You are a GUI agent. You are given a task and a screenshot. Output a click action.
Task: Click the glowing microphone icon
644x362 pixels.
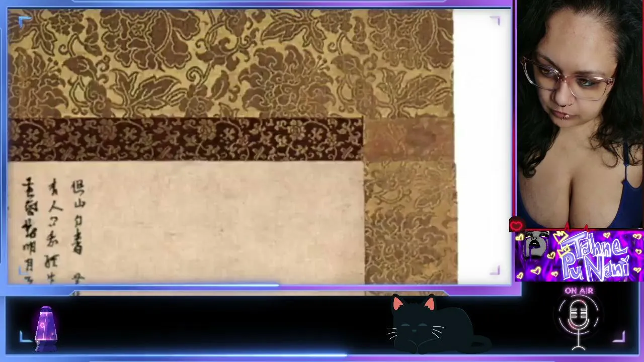579,323
